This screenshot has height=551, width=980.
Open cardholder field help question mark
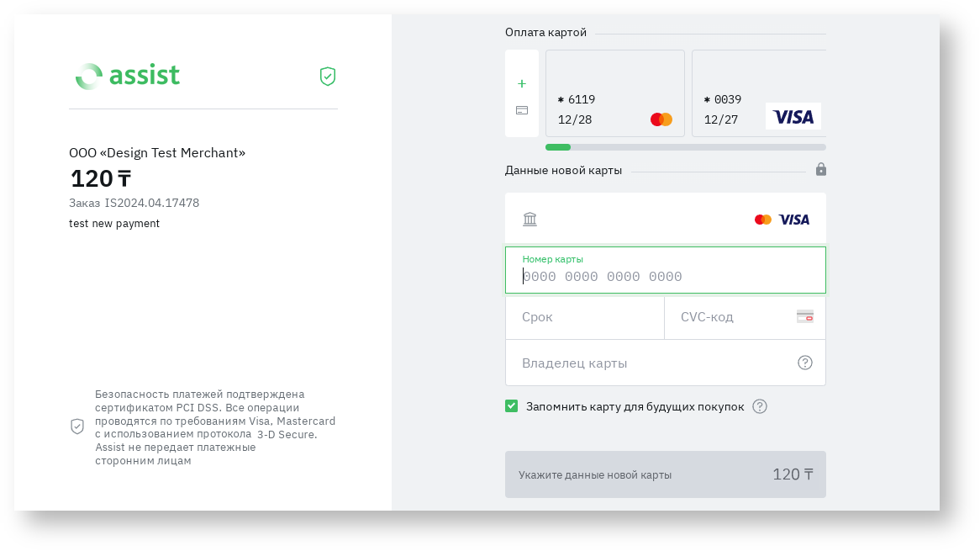tap(804, 363)
